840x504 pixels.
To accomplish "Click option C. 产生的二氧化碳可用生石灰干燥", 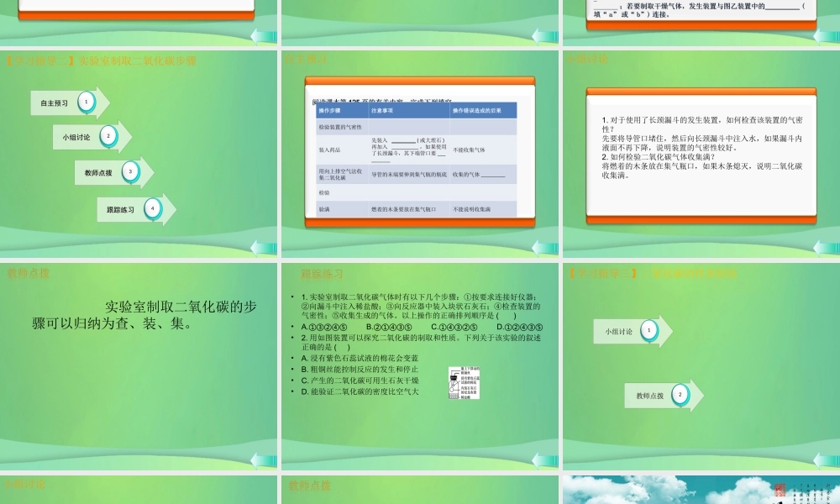I will pos(360,381).
